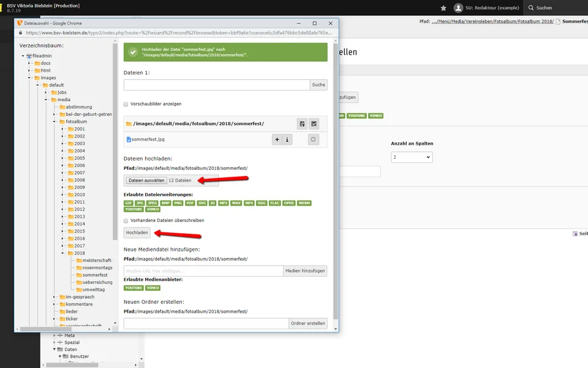Click the import selection icon in folder header
This screenshot has height=368, width=588.
click(302, 124)
